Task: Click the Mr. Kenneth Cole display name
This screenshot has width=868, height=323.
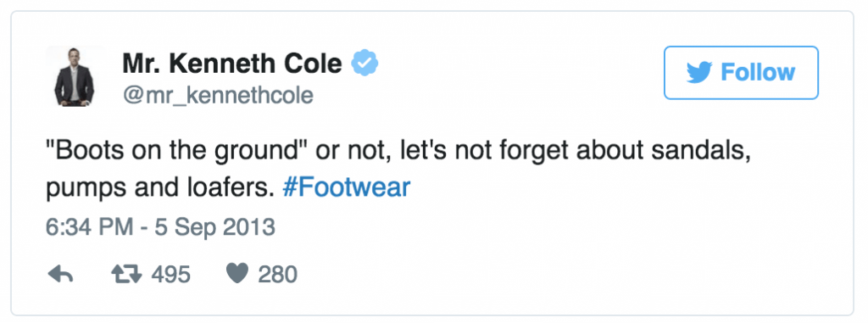Action: [232, 64]
